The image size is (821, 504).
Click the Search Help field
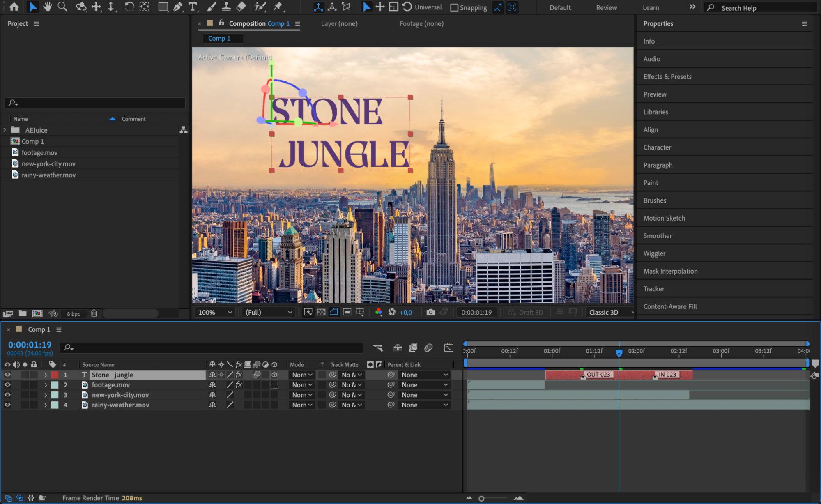click(760, 8)
